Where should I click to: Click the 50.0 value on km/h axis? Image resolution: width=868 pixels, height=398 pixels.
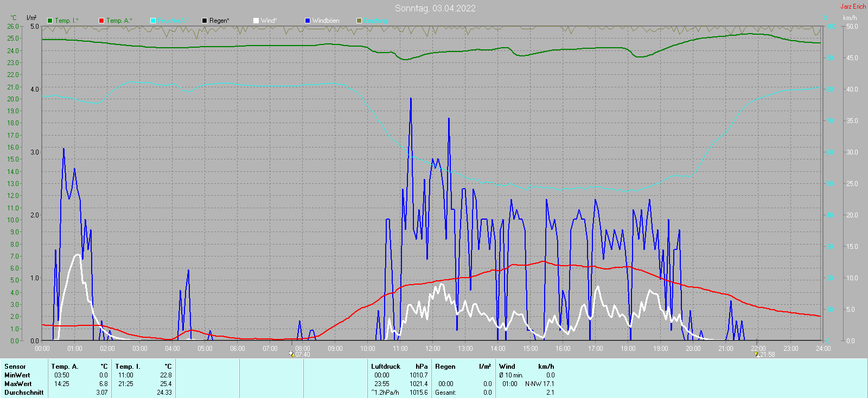(x=852, y=26)
